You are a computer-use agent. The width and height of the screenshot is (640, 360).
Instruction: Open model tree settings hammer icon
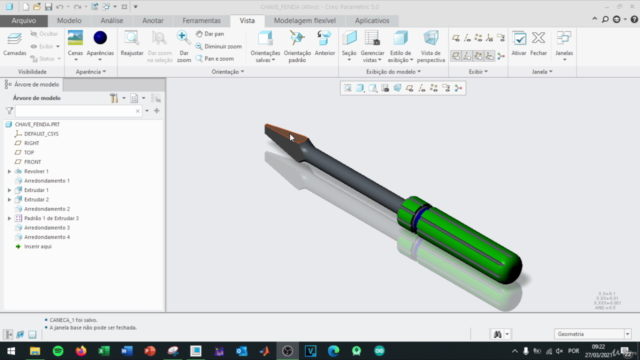click(x=114, y=98)
